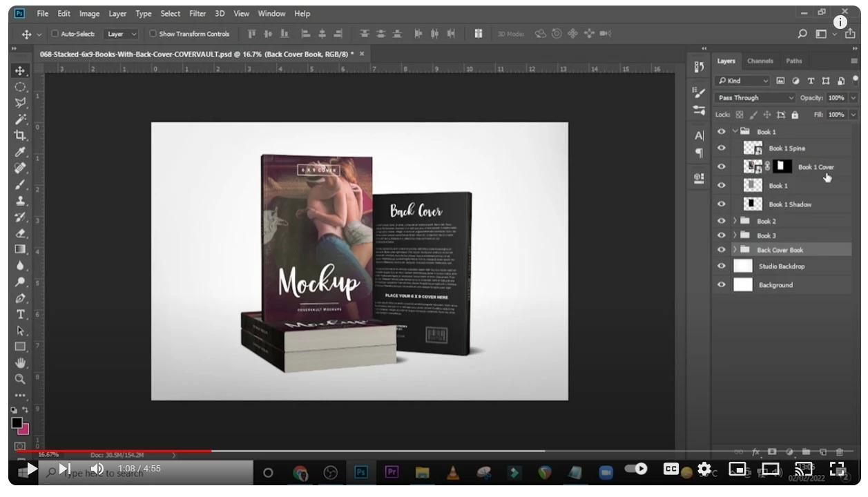This screenshot has height=497, width=868.
Task: Hide the Background layer
Action: tap(722, 284)
